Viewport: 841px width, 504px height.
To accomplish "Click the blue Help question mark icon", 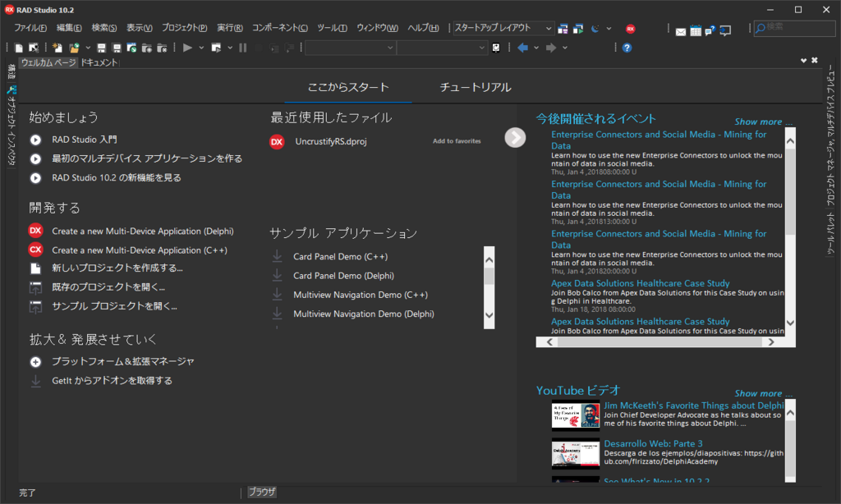I will (627, 48).
